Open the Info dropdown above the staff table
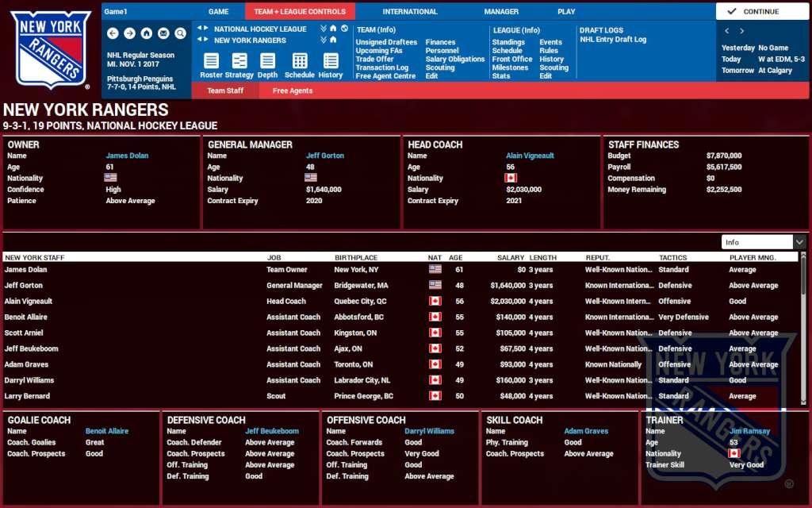Screen dimensions: 812x508 point(761,241)
